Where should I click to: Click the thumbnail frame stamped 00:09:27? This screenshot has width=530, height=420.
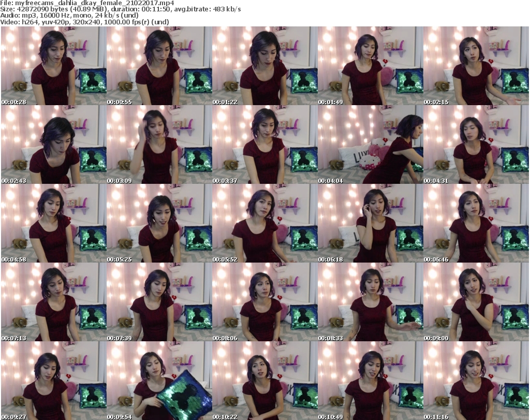click(x=54, y=381)
